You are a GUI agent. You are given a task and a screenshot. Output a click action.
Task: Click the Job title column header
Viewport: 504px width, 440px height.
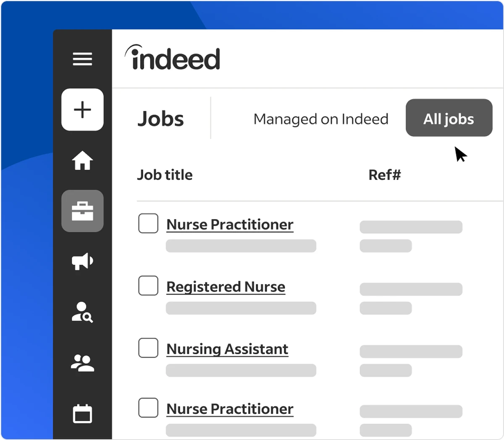[x=165, y=175]
